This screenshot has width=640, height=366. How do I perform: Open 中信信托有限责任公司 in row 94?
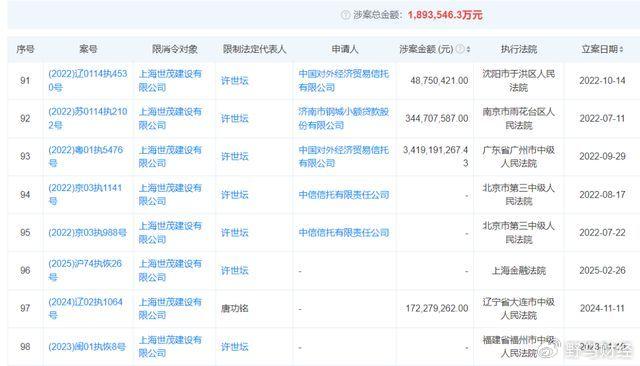click(344, 195)
